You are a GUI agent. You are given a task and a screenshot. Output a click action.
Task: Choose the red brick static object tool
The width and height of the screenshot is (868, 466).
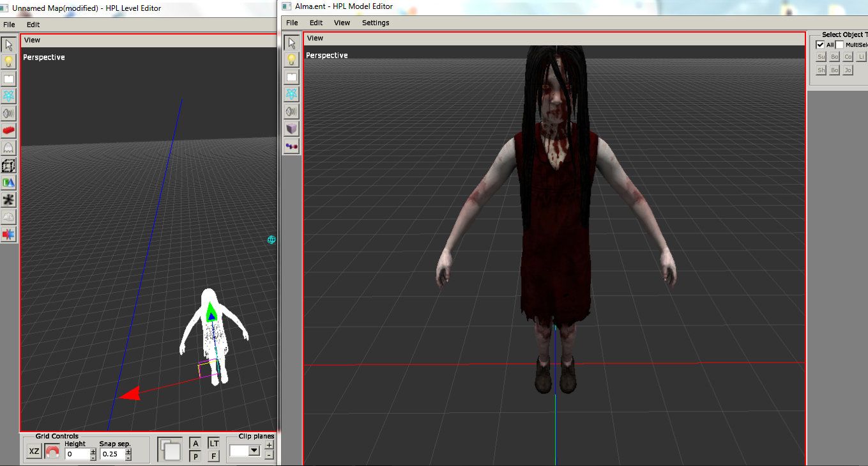pyautogui.click(x=9, y=131)
